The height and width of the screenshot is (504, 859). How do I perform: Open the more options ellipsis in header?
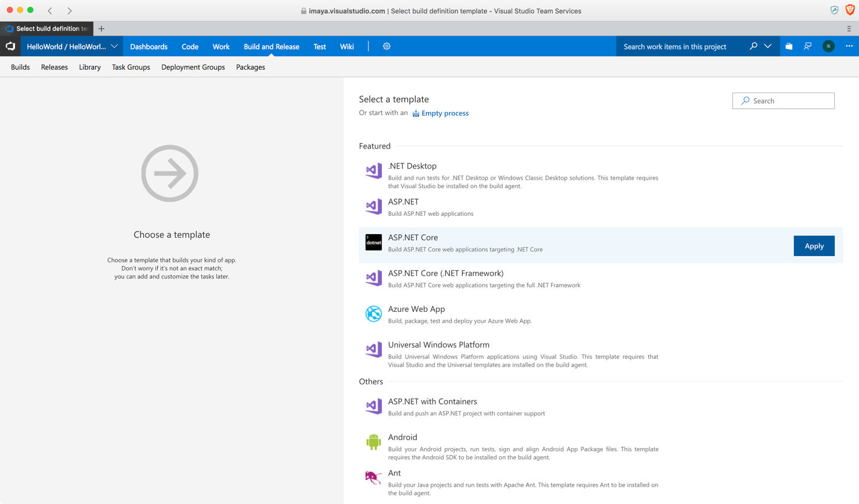pos(849,47)
